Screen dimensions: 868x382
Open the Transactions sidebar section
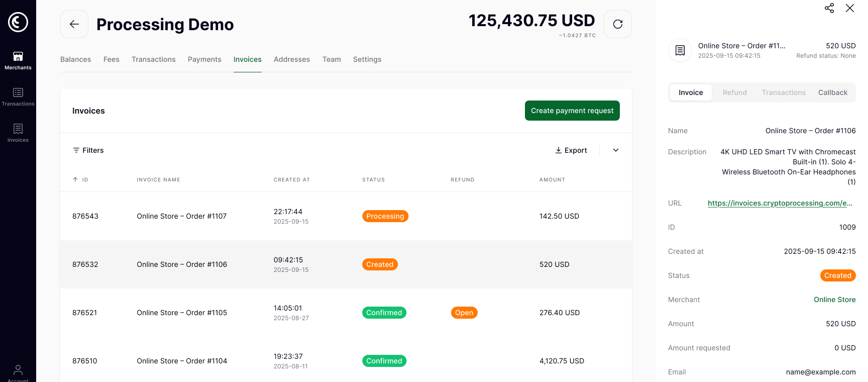[18, 97]
